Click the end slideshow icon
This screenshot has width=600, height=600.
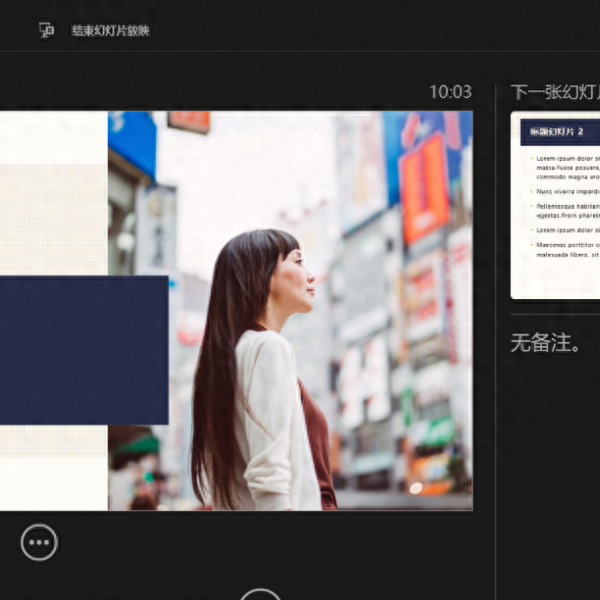pos(46,30)
